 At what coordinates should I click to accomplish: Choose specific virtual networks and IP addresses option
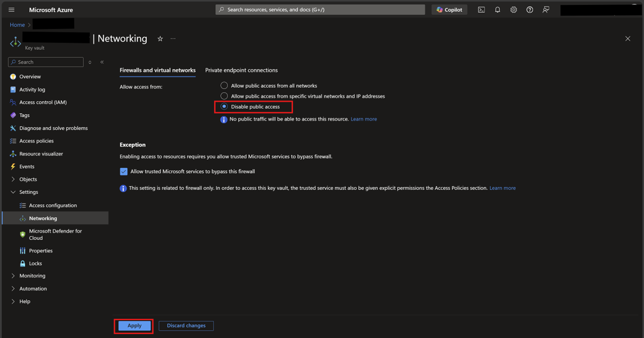[x=224, y=96]
